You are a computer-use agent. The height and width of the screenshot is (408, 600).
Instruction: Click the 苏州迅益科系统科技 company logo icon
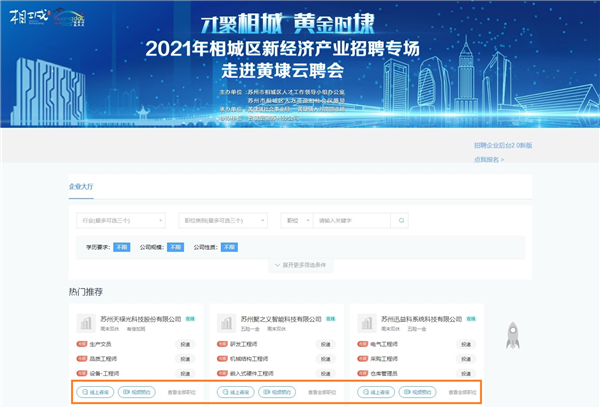[x=369, y=322]
